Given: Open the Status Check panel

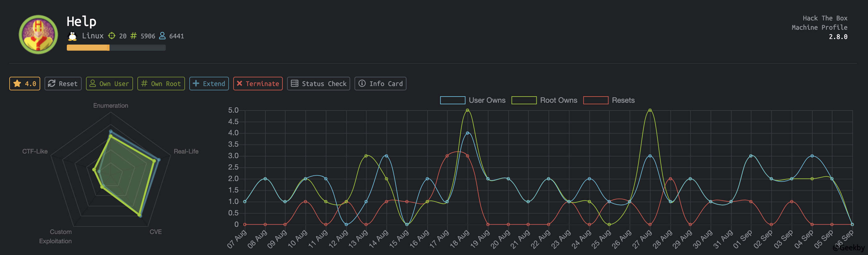Looking at the screenshot, I should pos(318,84).
